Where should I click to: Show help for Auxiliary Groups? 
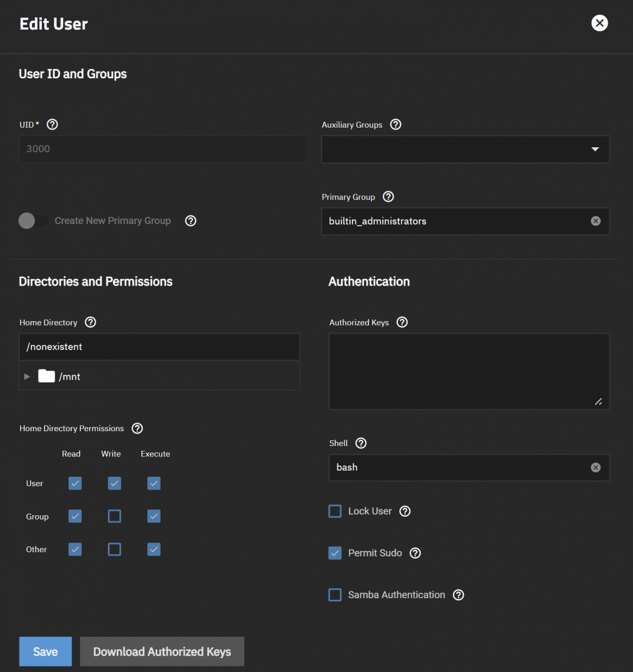pos(395,124)
